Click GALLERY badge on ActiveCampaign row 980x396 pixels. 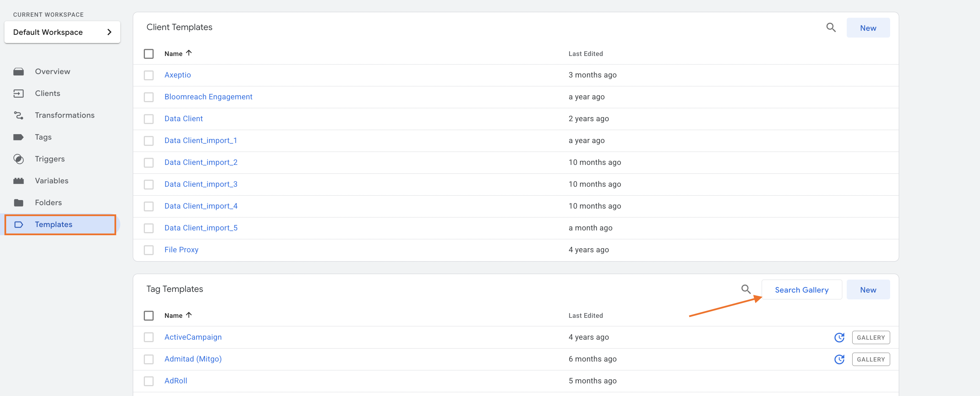coord(870,338)
